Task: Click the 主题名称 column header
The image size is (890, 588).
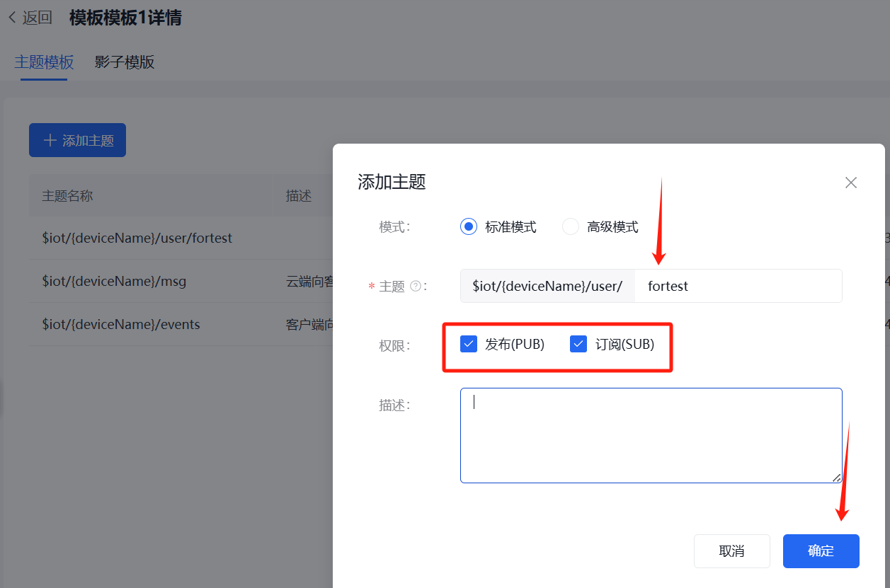Action: 152,196
